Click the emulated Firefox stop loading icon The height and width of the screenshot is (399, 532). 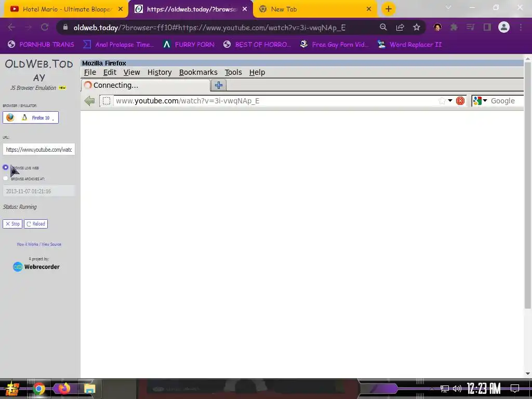coord(460,101)
